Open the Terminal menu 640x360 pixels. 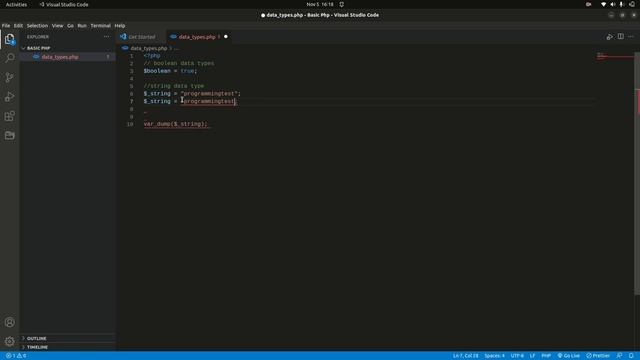(x=100, y=25)
